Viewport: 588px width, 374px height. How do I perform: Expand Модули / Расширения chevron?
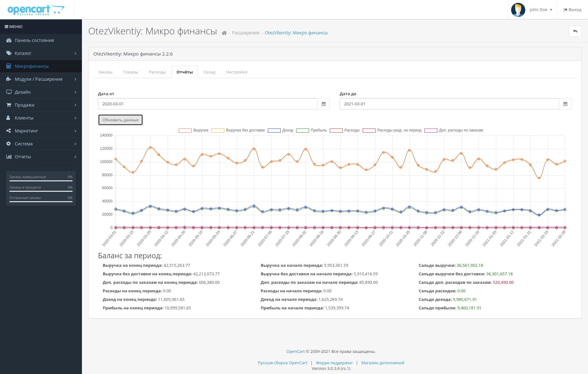pyautogui.click(x=75, y=79)
